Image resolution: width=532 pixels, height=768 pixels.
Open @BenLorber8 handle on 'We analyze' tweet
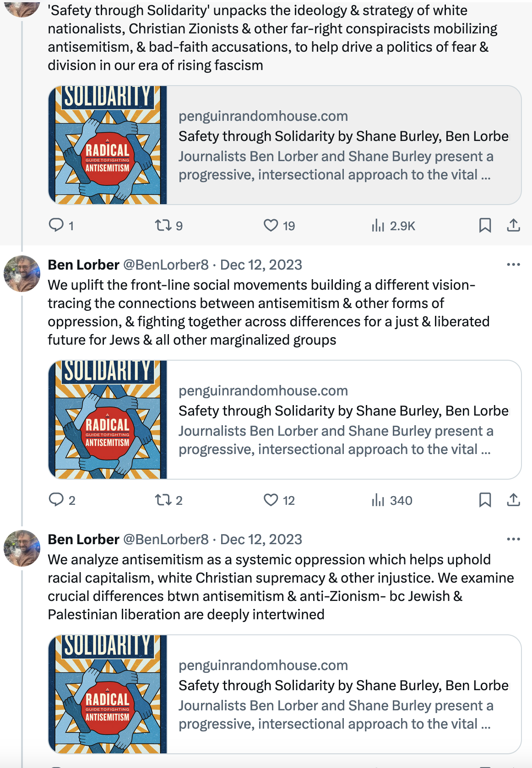tap(166, 539)
